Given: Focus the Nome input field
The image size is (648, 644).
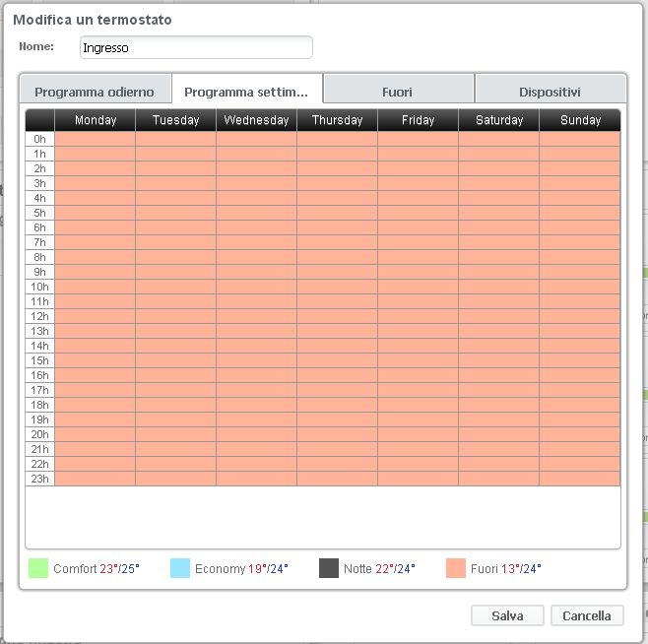Looking at the screenshot, I should click(x=195, y=47).
